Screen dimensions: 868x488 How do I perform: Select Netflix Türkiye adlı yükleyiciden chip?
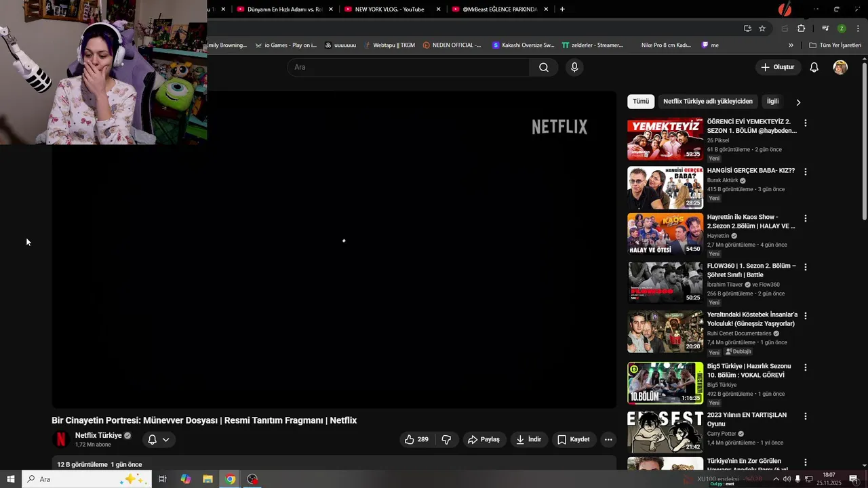pyautogui.click(x=708, y=101)
